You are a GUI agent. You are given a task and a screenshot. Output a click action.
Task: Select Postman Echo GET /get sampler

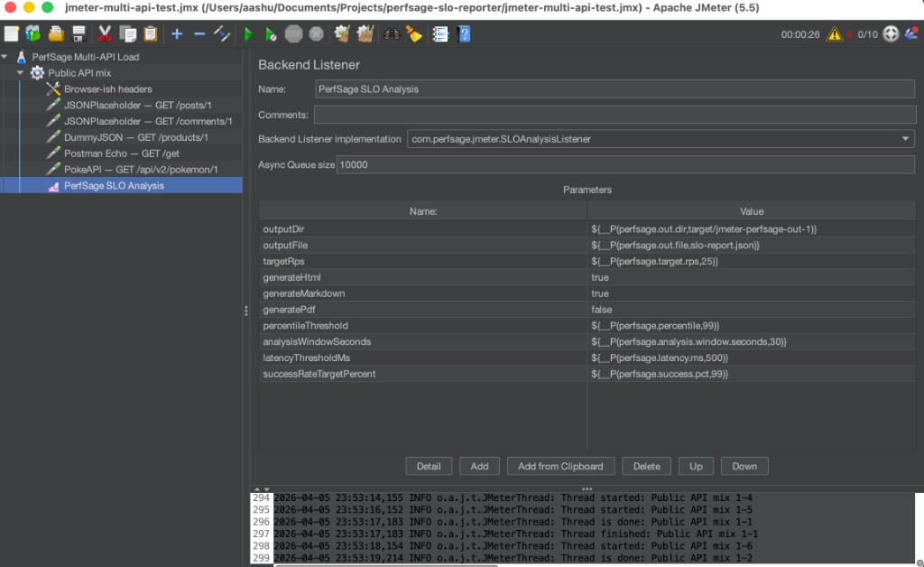tap(122, 153)
